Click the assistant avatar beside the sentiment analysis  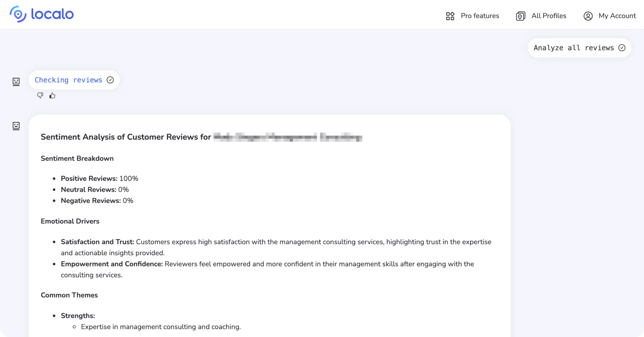(x=16, y=126)
